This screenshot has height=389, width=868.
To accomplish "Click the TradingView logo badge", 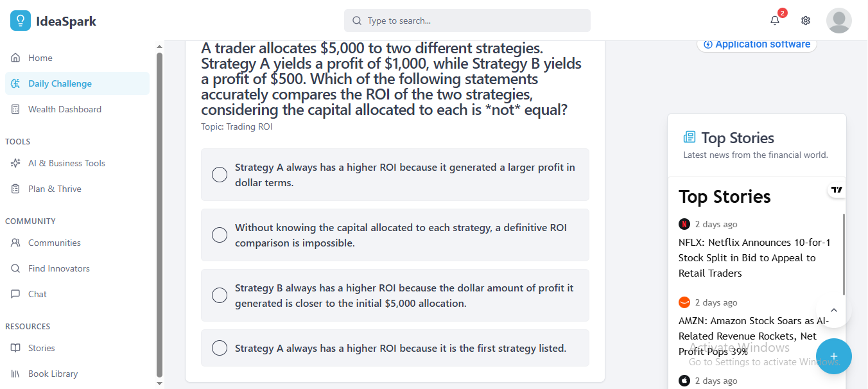I will click(836, 189).
